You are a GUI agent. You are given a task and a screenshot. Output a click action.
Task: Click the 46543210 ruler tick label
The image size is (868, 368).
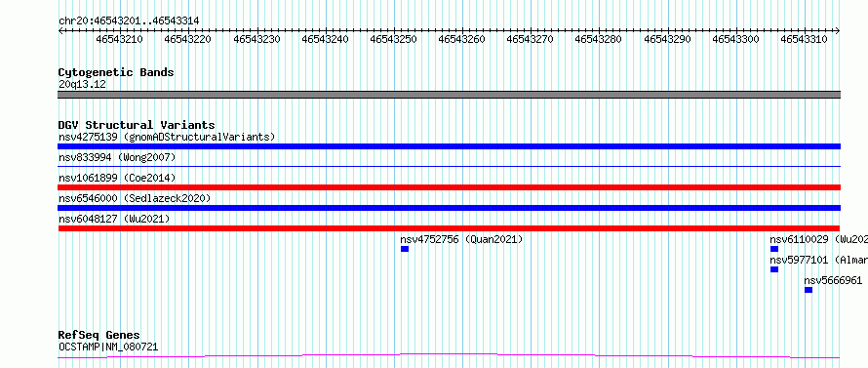click(119, 39)
